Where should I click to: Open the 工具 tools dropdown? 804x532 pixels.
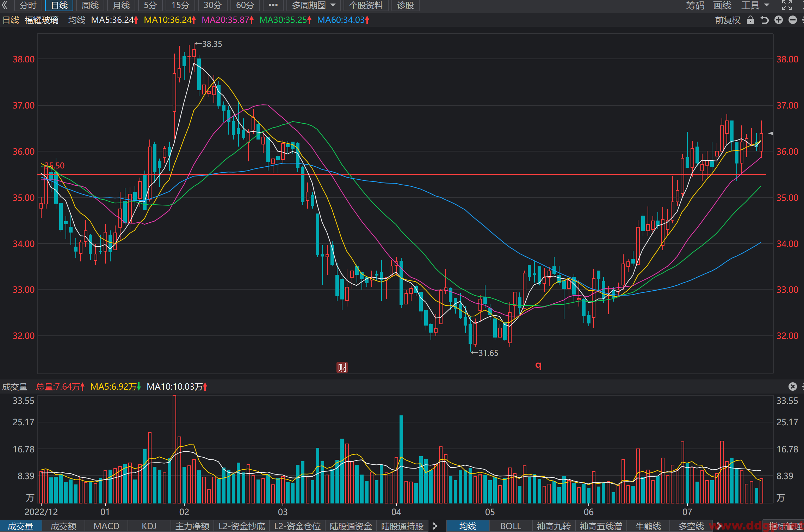[755, 5]
